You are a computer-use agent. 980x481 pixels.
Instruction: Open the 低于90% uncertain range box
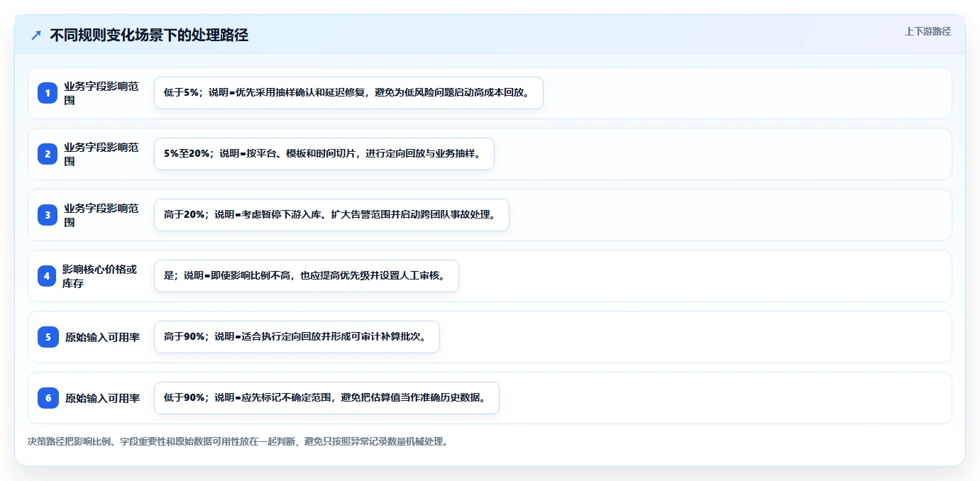pos(326,398)
